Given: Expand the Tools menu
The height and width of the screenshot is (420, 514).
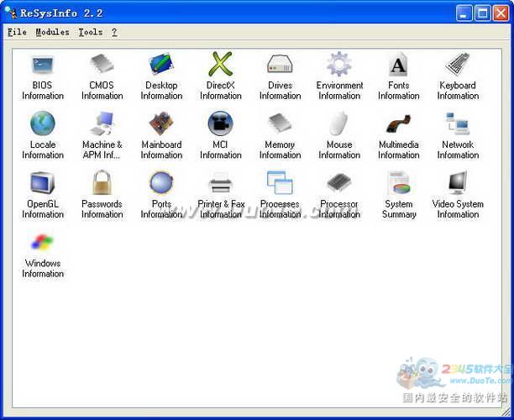Looking at the screenshot, I should tap(90, 32).
